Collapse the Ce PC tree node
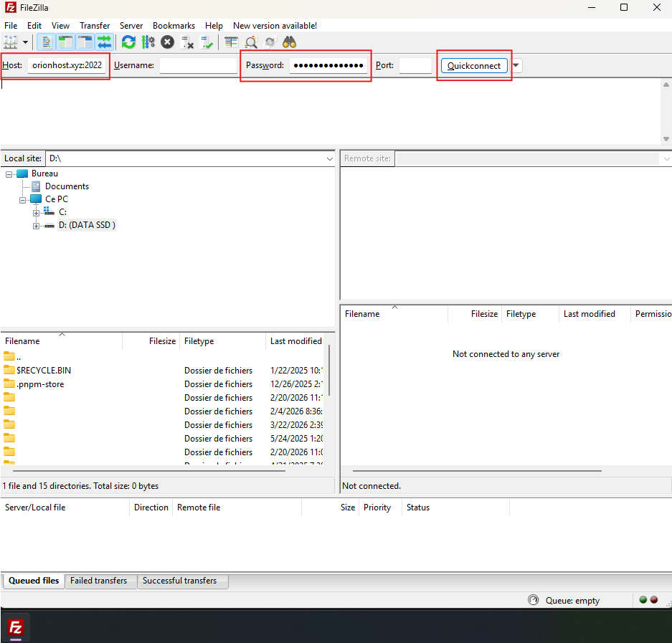The width and height of the screenshot is (672, 643). click(22, 200)
